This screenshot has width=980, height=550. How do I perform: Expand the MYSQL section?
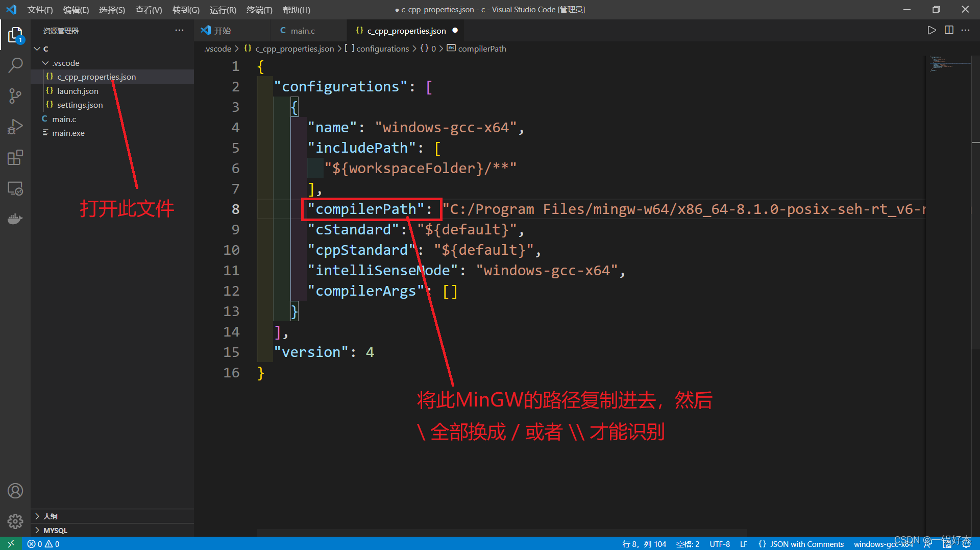[112, 530]
